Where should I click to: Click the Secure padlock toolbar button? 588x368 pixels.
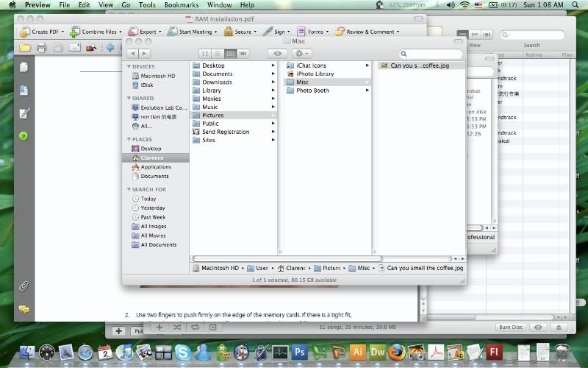(x=240, y=32)
